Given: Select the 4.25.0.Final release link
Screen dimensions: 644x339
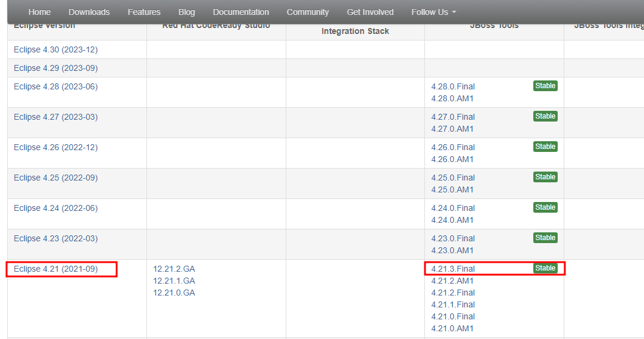Looking at the screenshot, I should click(453, 178).
